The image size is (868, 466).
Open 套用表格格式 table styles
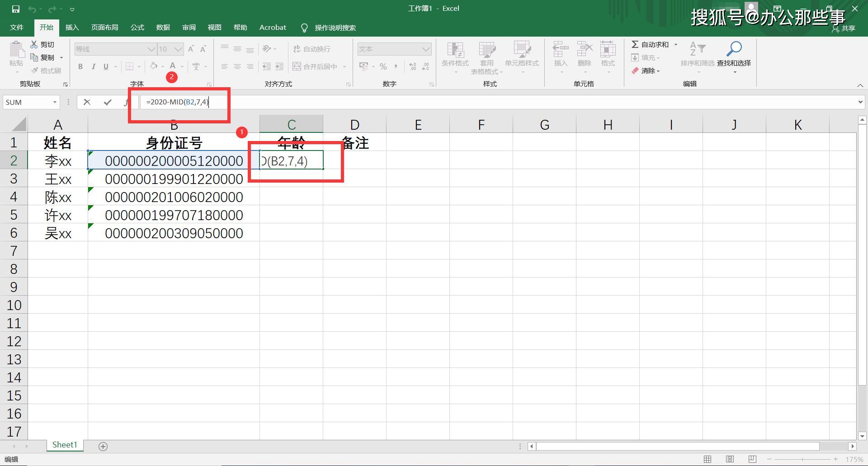point(487,57)
